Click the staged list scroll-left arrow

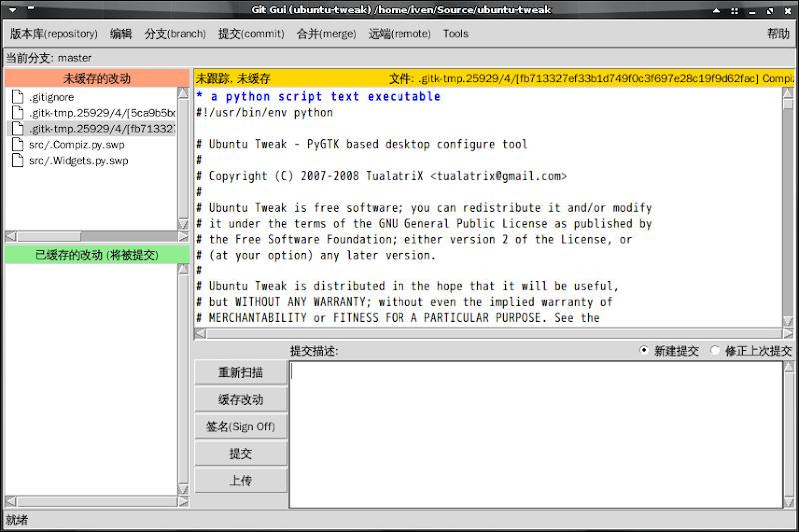(11, 502)
